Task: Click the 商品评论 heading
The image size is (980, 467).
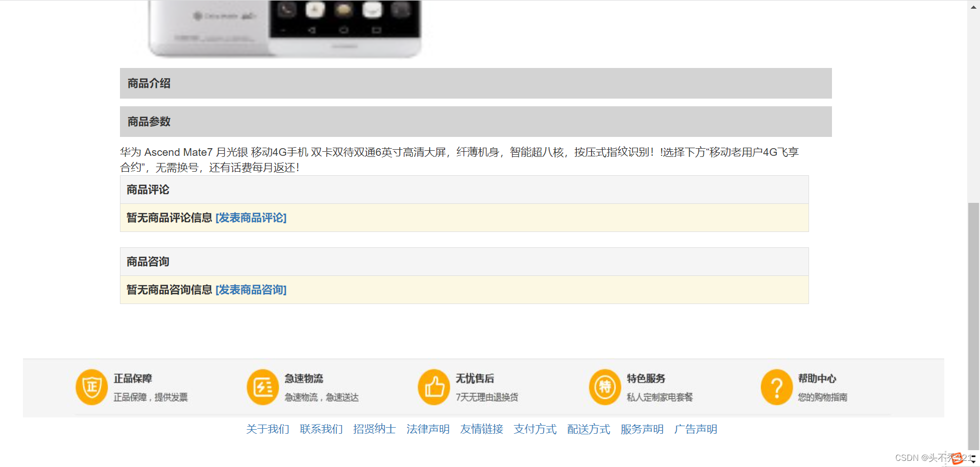Action: point(148,190)
